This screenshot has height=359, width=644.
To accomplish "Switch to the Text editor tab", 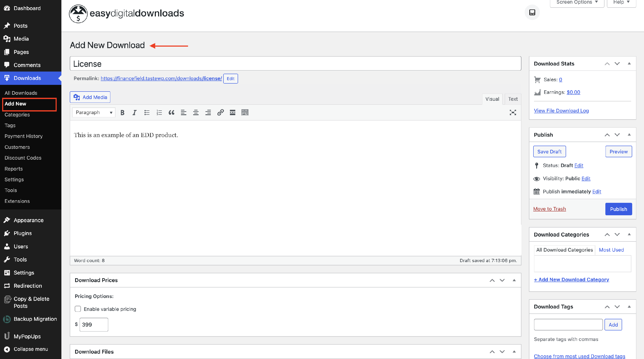I will [x=513, y=99].
